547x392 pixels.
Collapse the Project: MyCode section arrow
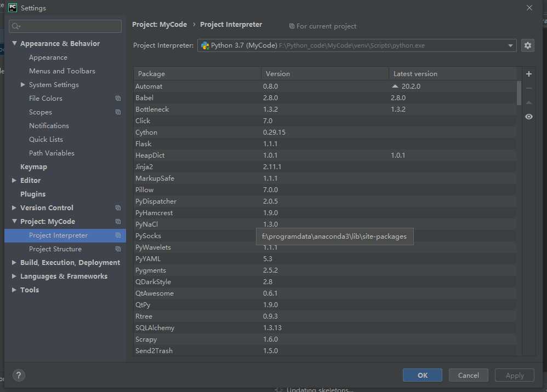point(14,221)
